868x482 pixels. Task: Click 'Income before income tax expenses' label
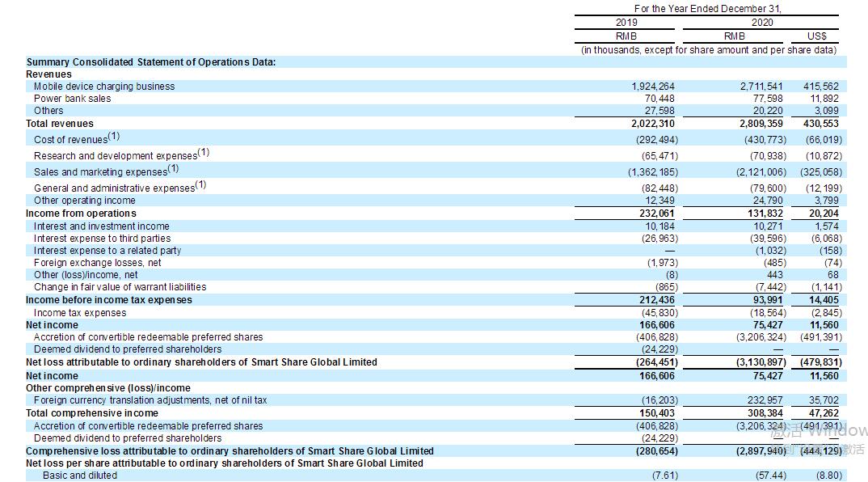coord(109,300)
